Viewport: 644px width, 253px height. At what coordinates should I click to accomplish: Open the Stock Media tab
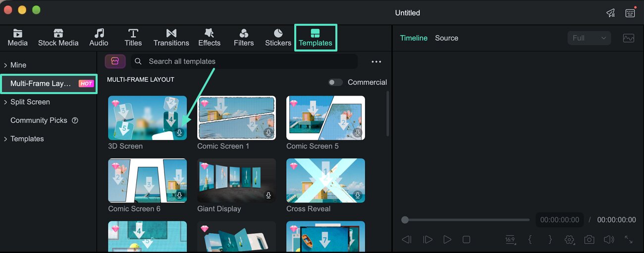(x=58, y=38)
